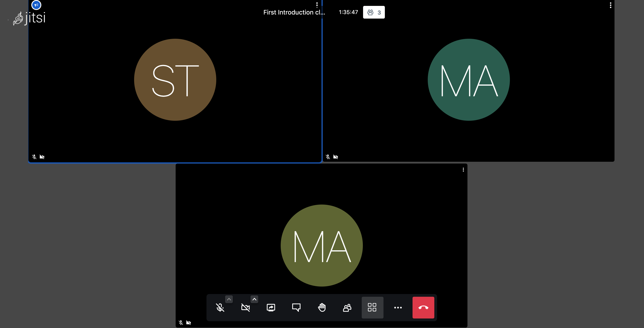Screen dimensions: 644x328
Task: Expand audio settings chevron above microphone
Action: [x=229, y=299]
